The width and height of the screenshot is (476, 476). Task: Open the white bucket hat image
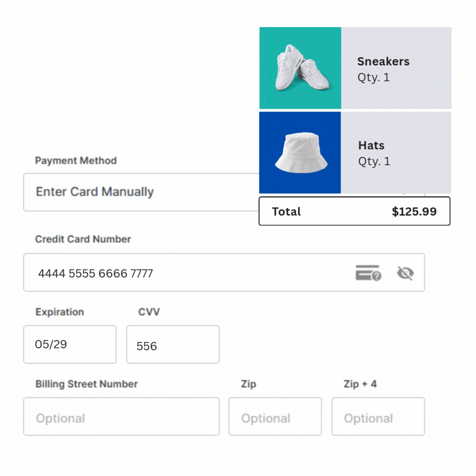tap(300, 153)
